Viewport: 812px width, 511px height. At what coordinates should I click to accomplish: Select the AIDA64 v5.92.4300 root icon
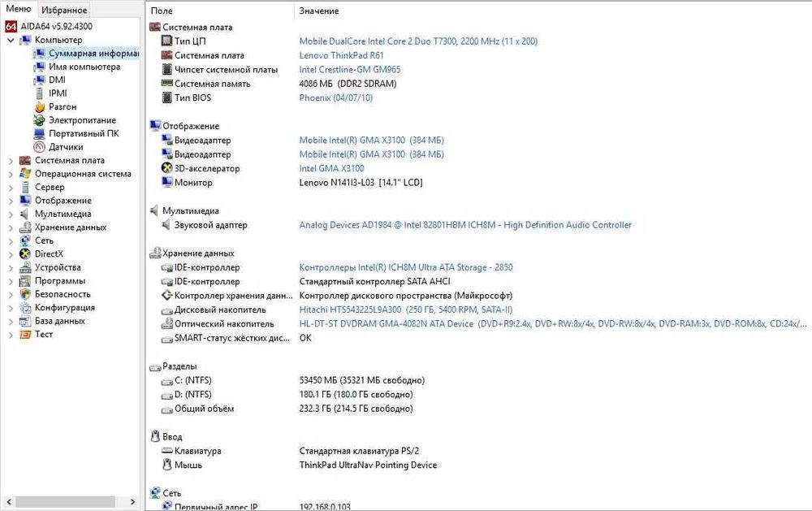click(11, 27)
